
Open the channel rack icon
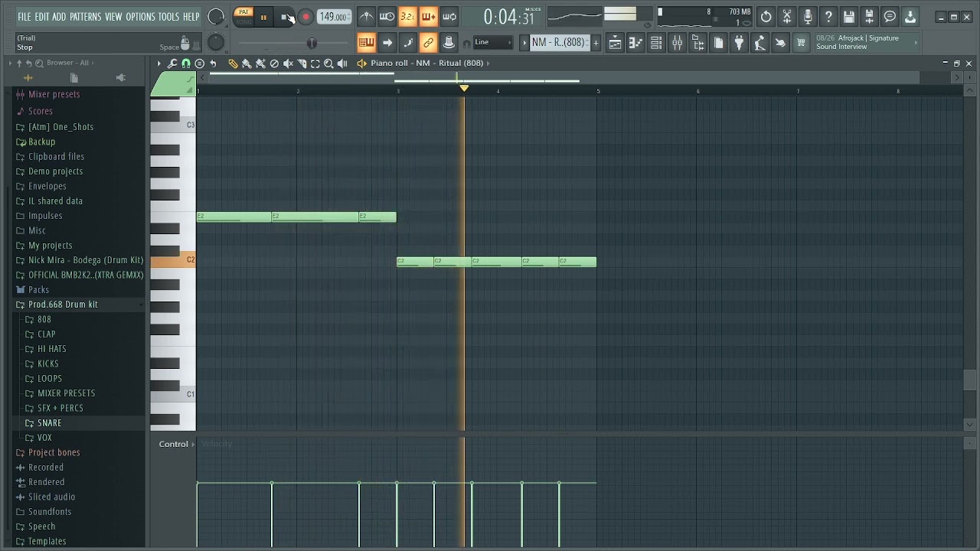tap(656, 43)
